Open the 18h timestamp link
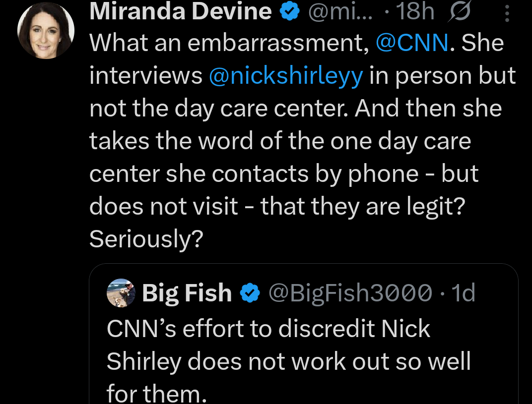 [x=414, y=11]
